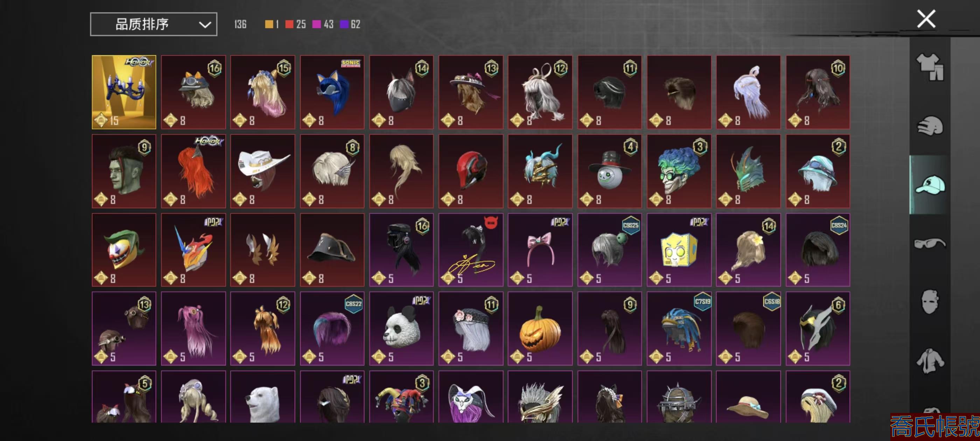This screenshot has height=441, width=980.
Task: Select the blue Sonic headgear item
Action: 332,92
